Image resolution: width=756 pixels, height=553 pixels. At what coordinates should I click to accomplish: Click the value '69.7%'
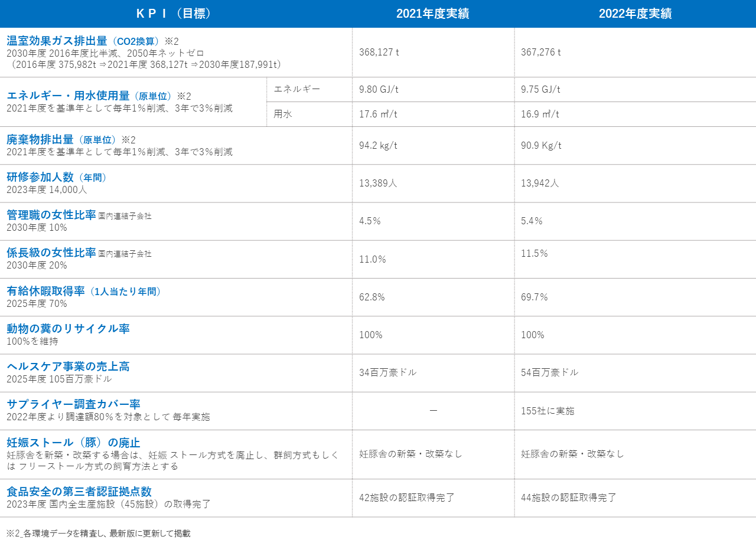point(535,297)
